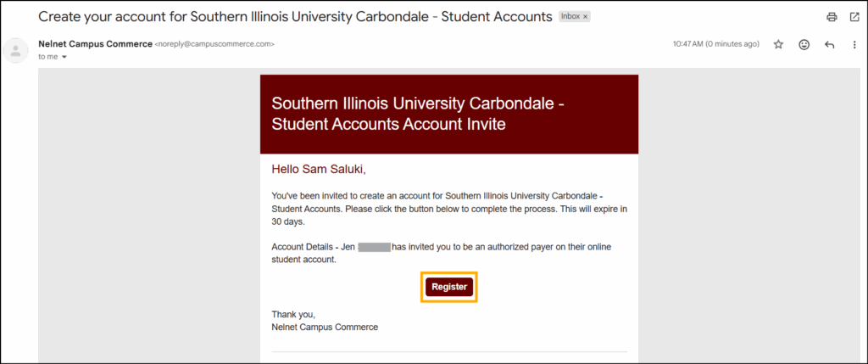Click the sender's profile avatar
This screenshot has height=364, width=868.
(x=16, y=50)
